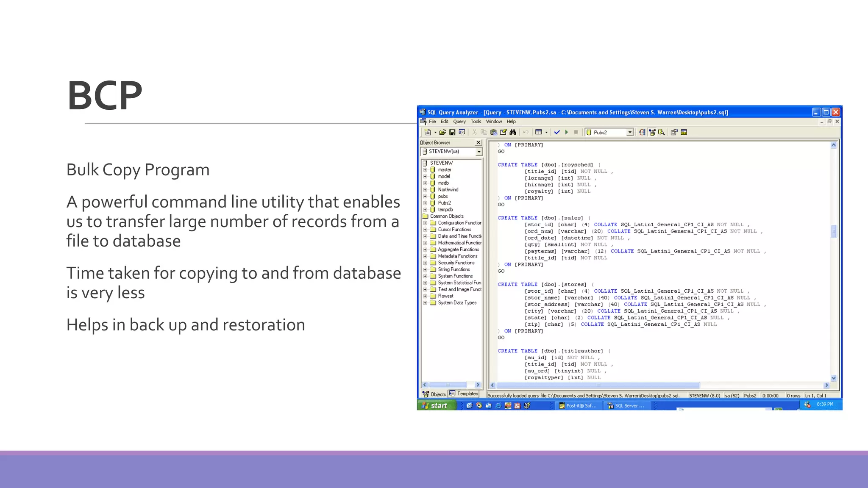Click the Clear Window toolbar icon
The width and height of the screenshot is (868, 488).
[x=503, y=132]
